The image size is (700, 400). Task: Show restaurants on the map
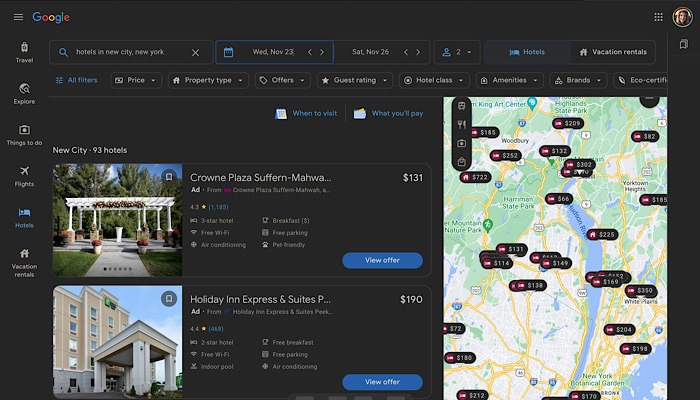pos(462,125)
